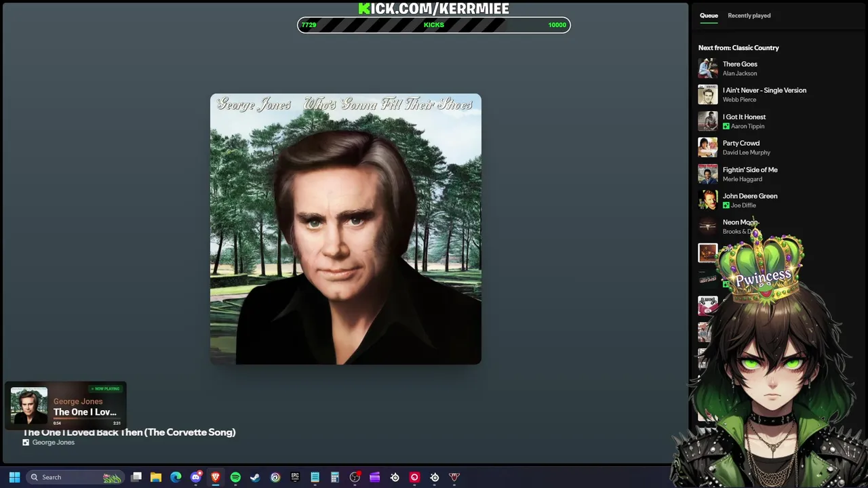The width and height of the screenshot is (868, 488).
Task: Open the Calculator taskbar icon
Action: [x=335, y=477]
